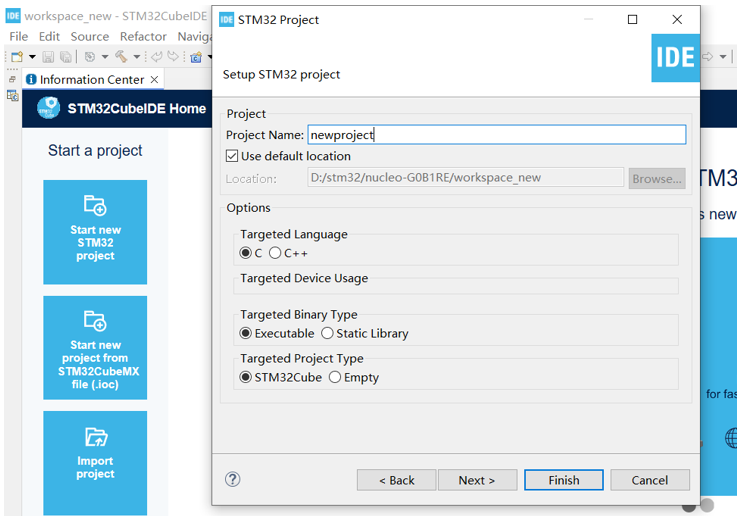Close the Information Center tab
Screen dimensions: 737x516
(154, 79)
